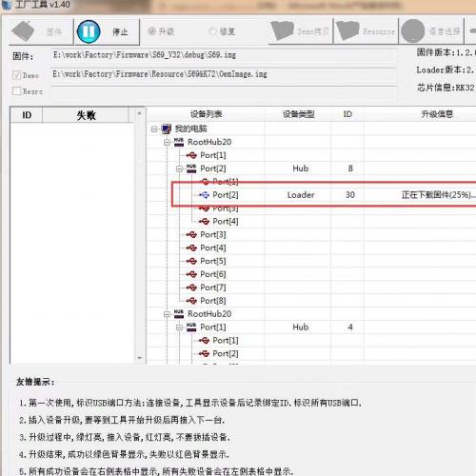Image resolution: width=476 pixels, height=476 pixels.
Task: Select the 修复 repair radio button
Action: (213, 31)
